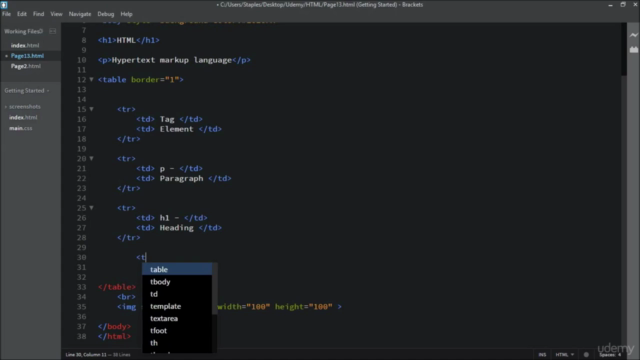Open index.html in the project tree
Image resolution: width=640 pixels, height=360 pixels.
click(23, 118)
